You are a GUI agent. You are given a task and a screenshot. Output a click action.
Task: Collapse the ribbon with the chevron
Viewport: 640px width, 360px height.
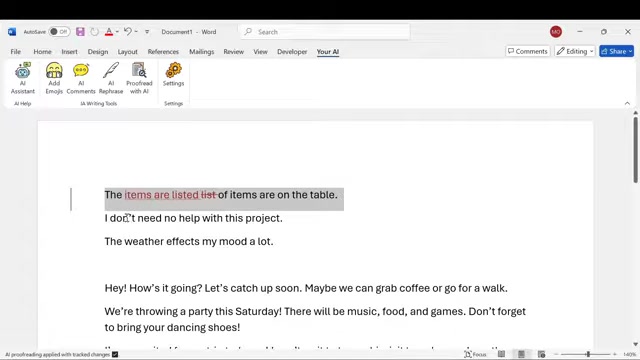click(x=627, y=103)
